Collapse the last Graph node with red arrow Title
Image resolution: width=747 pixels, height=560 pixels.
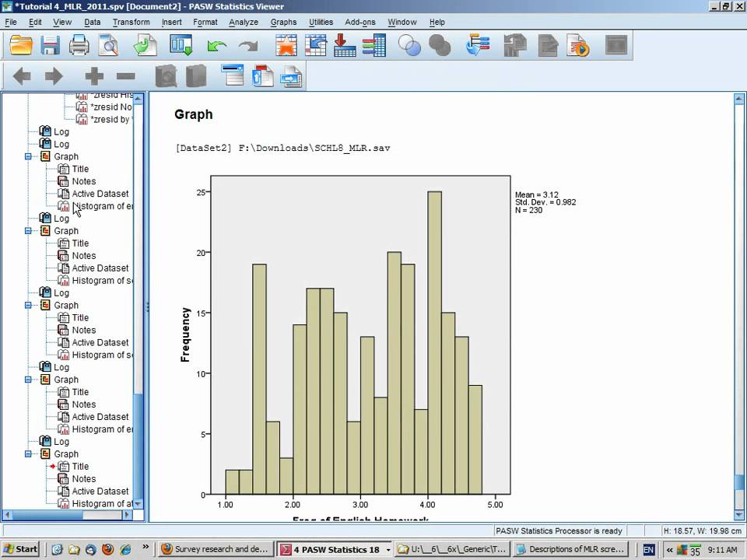click(x=28, y=453)
